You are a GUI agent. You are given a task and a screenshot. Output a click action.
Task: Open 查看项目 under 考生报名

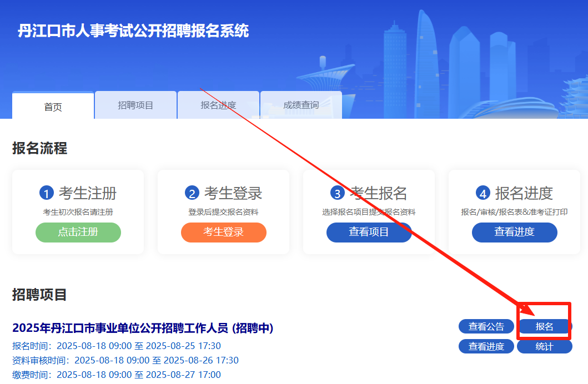369,233
